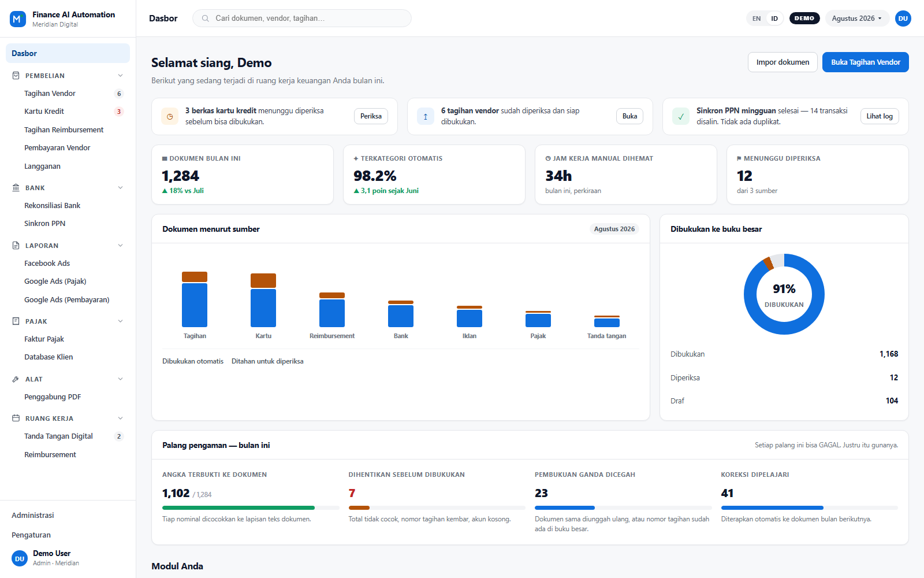Screen dimensions: 924x578
Task: Click the 91% Dibukukan donut chart
Action: [x=784, y=294]
